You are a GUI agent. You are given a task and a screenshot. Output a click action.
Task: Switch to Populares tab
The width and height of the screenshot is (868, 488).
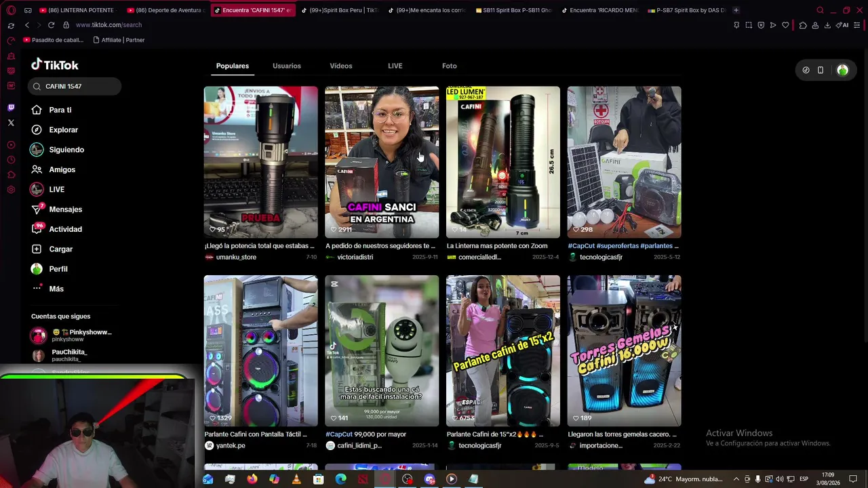233,66
